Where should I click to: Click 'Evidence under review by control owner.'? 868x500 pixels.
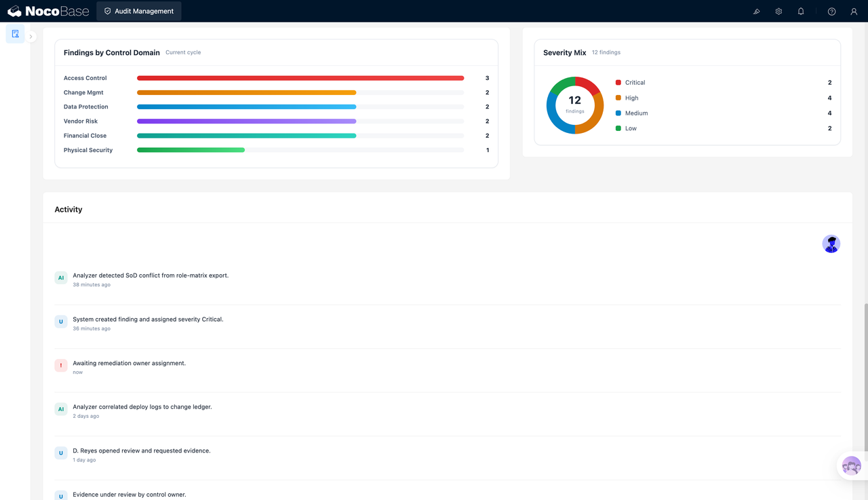point(130,495)
